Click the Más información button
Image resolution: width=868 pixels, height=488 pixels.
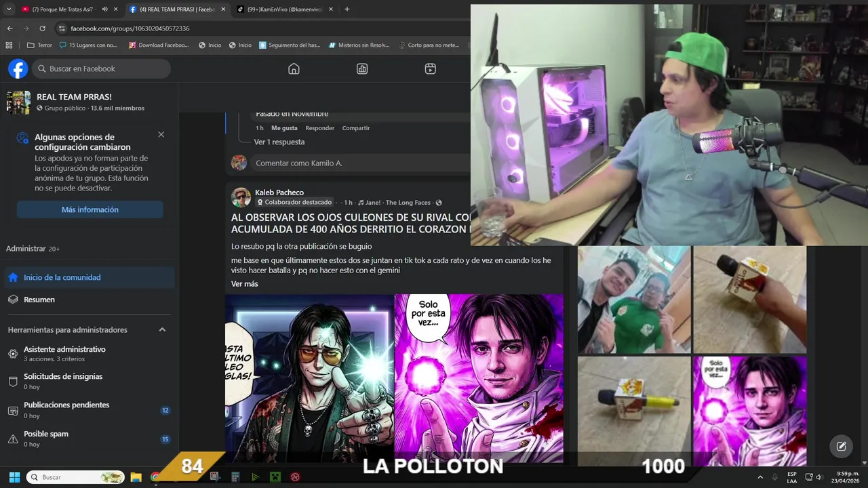[x=90, y=209]
